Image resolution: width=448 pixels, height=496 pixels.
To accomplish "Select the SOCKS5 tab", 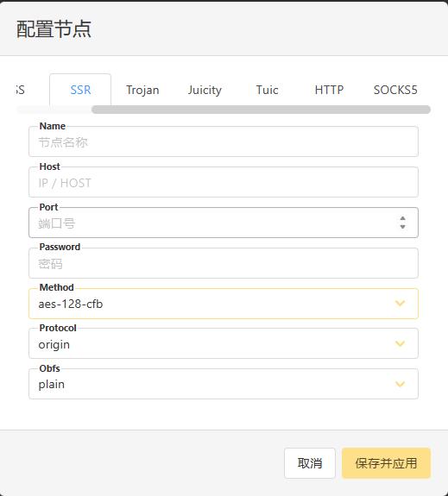I will coord(395,90).
